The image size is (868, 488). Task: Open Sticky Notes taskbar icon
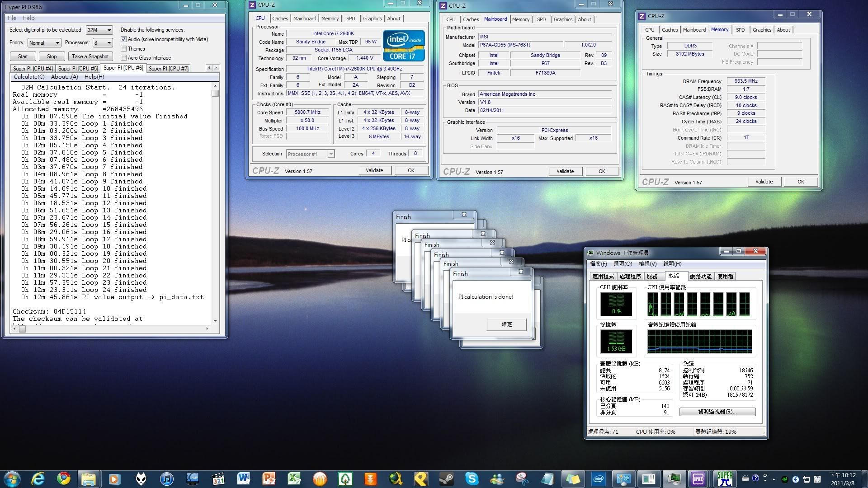click(x=573, y=479)
